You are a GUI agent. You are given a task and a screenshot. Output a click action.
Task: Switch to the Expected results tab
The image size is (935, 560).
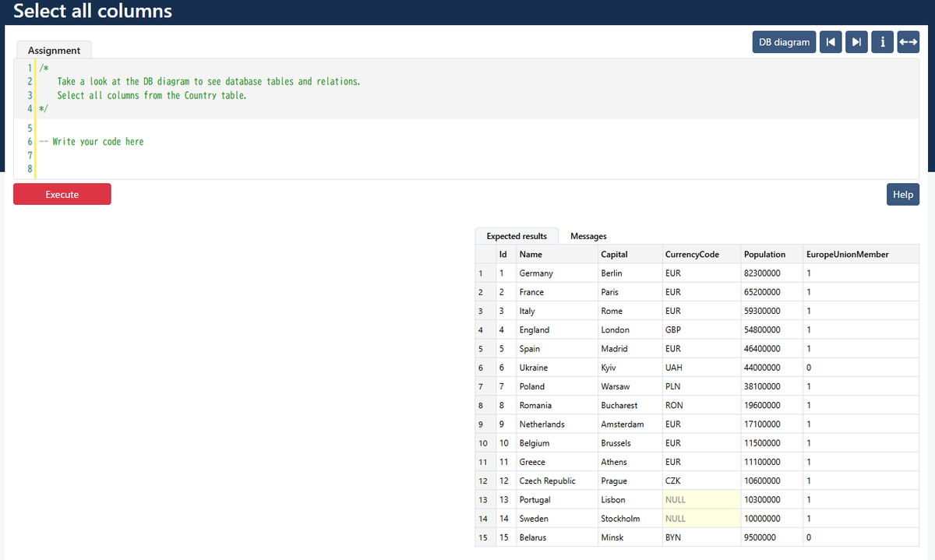pyautogui.click(x=517, y=236)
